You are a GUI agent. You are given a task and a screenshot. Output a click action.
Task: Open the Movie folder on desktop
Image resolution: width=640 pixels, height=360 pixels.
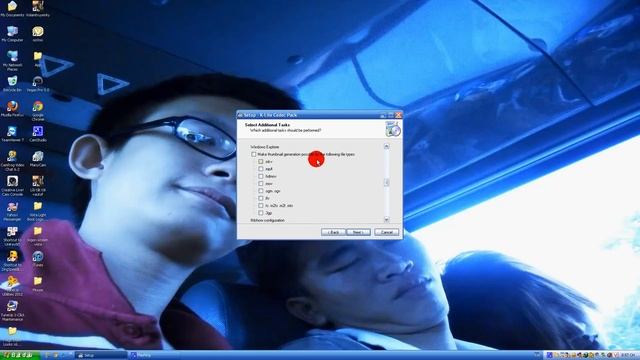click(x=38, y=284)
